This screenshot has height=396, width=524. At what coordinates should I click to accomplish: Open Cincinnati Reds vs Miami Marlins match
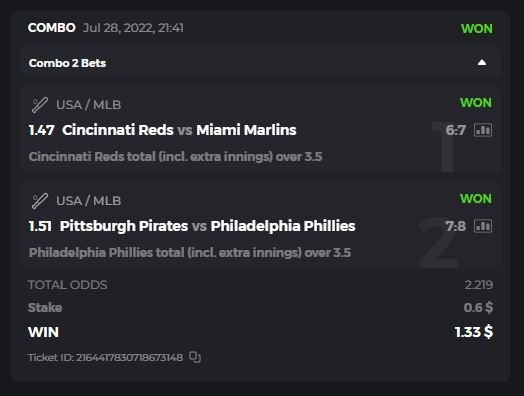[179, 130]
